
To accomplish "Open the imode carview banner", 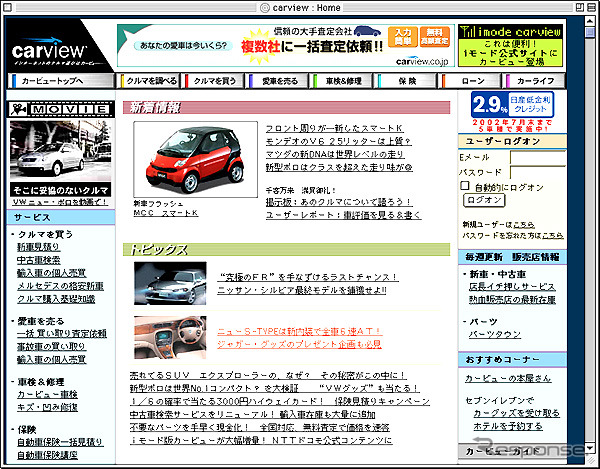I will pos(510,46).
